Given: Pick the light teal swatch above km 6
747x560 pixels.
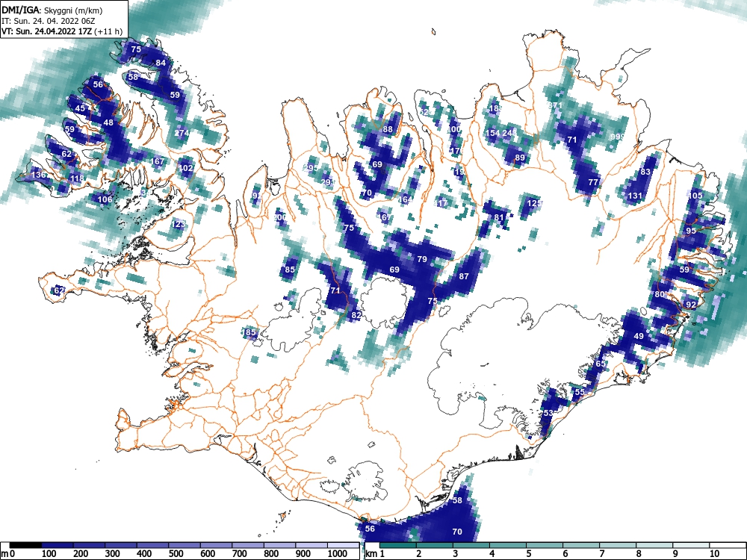Looking at the screenshot, I should [581, 545].
